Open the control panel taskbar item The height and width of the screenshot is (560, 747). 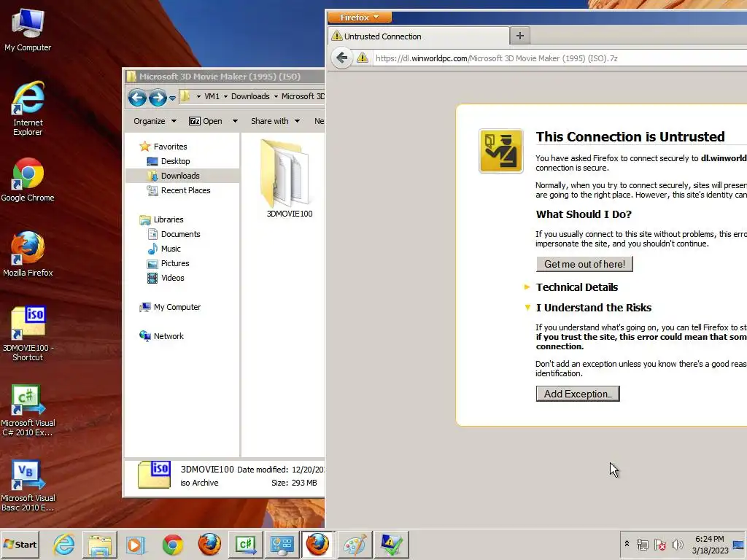pos(282,544)
